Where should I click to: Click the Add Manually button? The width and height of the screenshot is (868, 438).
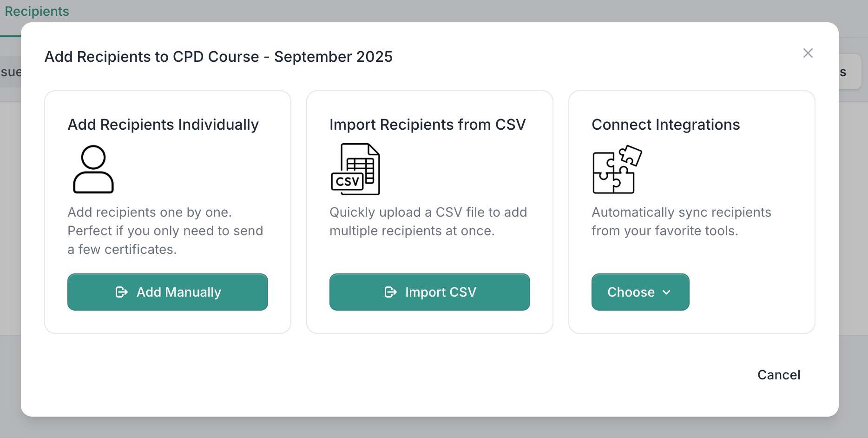(x=167, y=292)
